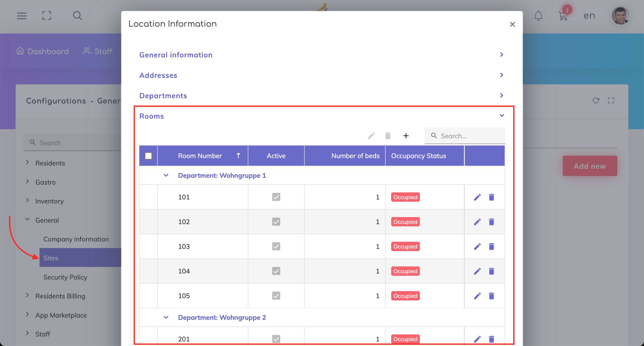Click the add room plus icon
644x346 pixels.
pos(406,136)
